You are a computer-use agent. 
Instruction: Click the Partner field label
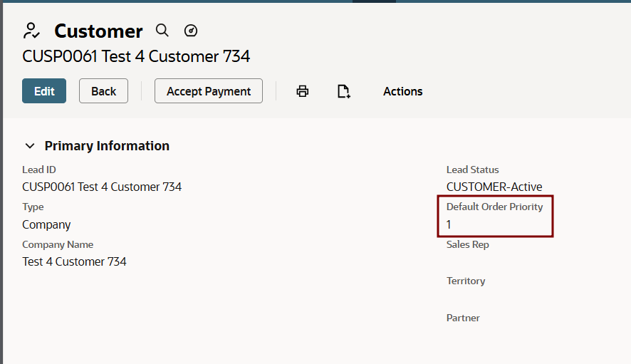[x=463, y=318]
